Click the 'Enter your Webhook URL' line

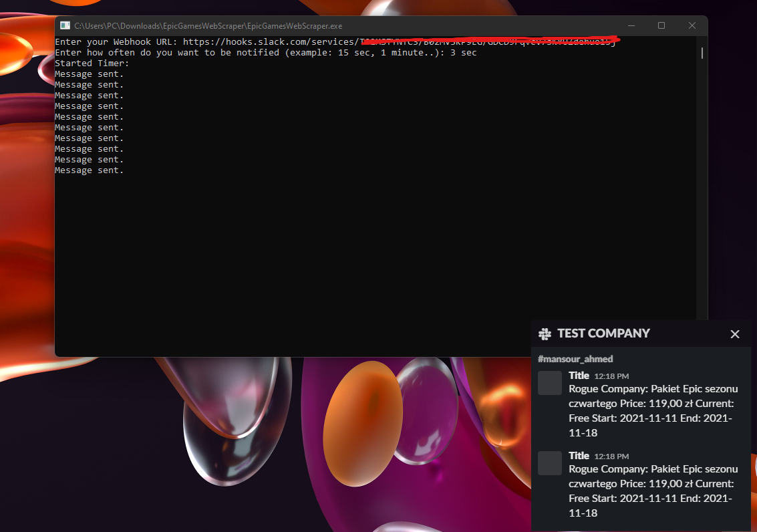(x=337, y=42)
